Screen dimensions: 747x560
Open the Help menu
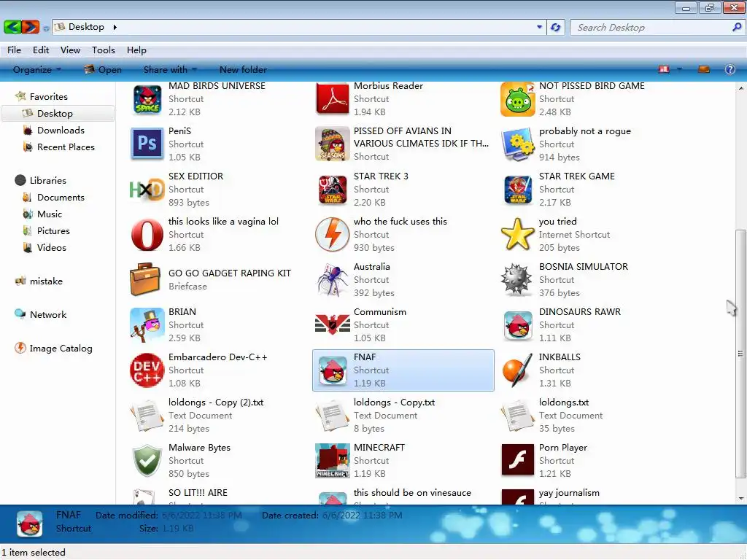click(136, 50)
